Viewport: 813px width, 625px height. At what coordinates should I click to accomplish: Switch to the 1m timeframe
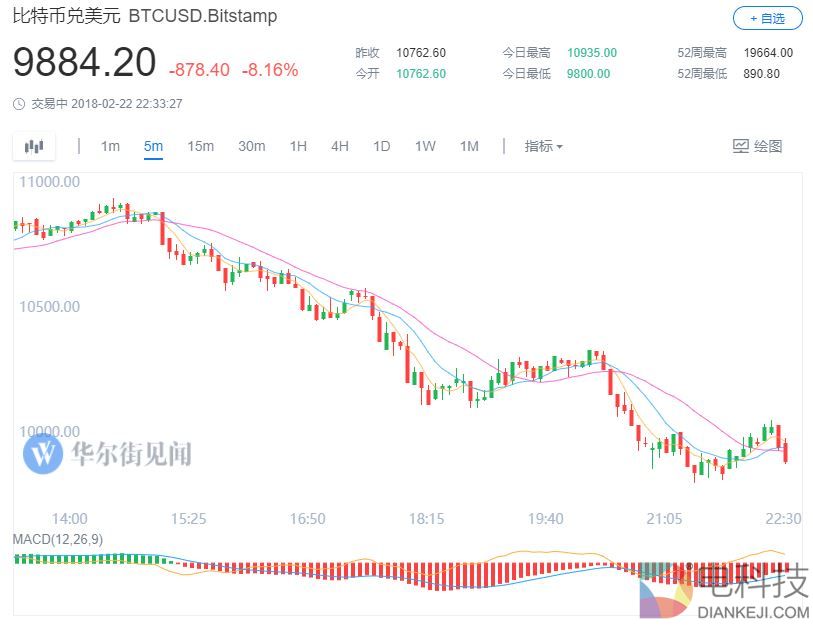(x=110, y=147)
